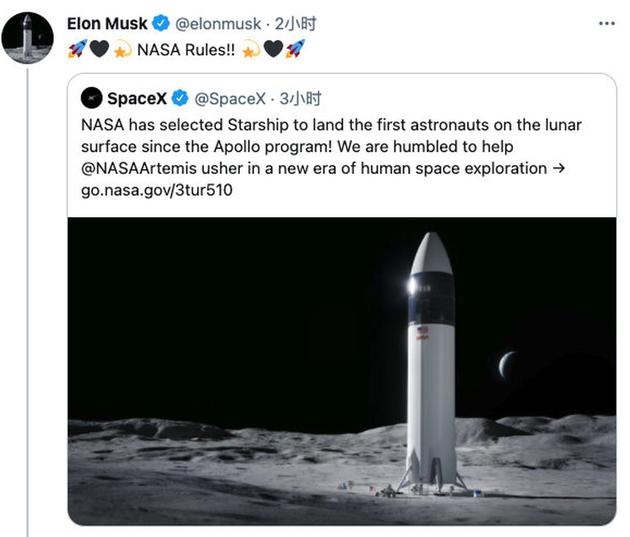Click SpaceX's blue verified badge

180,98
